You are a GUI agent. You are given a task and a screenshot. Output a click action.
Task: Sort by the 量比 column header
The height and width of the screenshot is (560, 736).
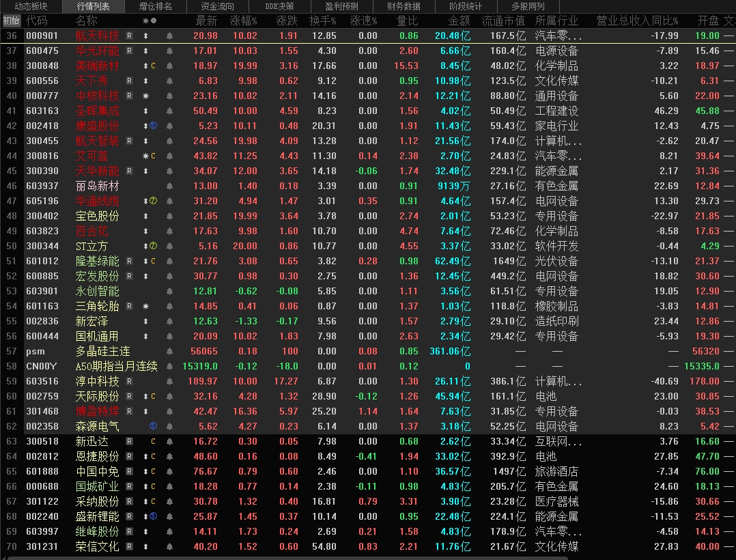pyautogui.click(x=407, y=20)
